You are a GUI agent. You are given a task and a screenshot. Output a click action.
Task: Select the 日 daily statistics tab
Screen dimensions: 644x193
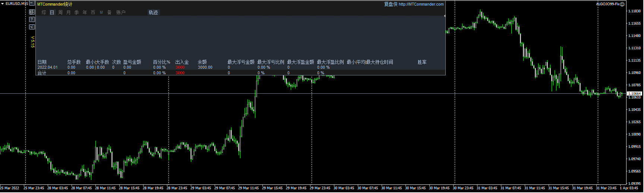click(52, 12)
